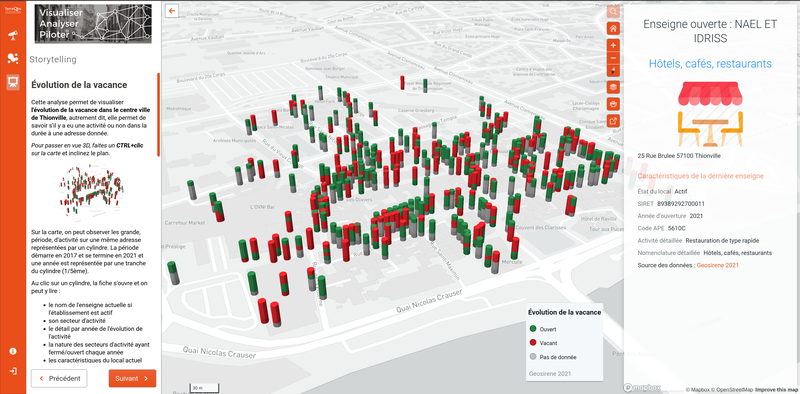Click the red Vacant legend swatch
Screen dimensions: 800x394
click(533, 343)
